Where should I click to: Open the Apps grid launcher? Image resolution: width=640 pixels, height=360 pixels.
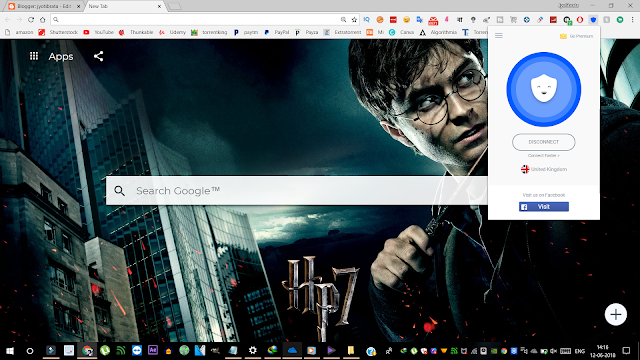click(34, 56)
